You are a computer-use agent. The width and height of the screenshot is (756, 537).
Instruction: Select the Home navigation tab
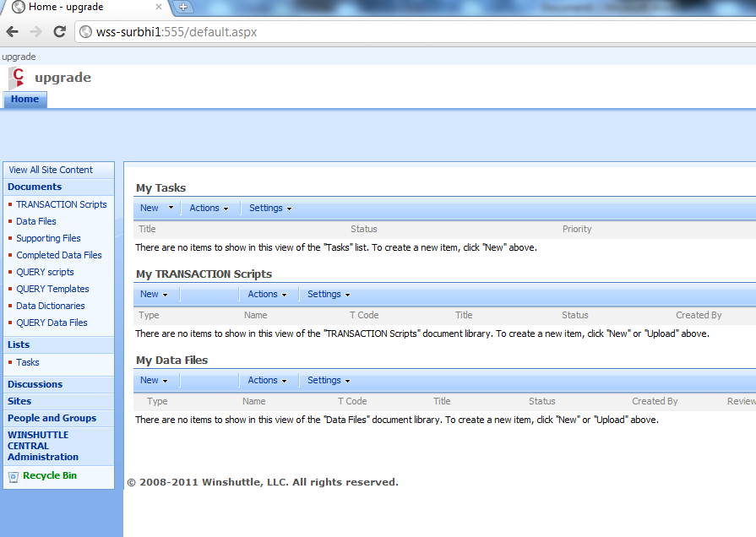[x=24, y=100]
